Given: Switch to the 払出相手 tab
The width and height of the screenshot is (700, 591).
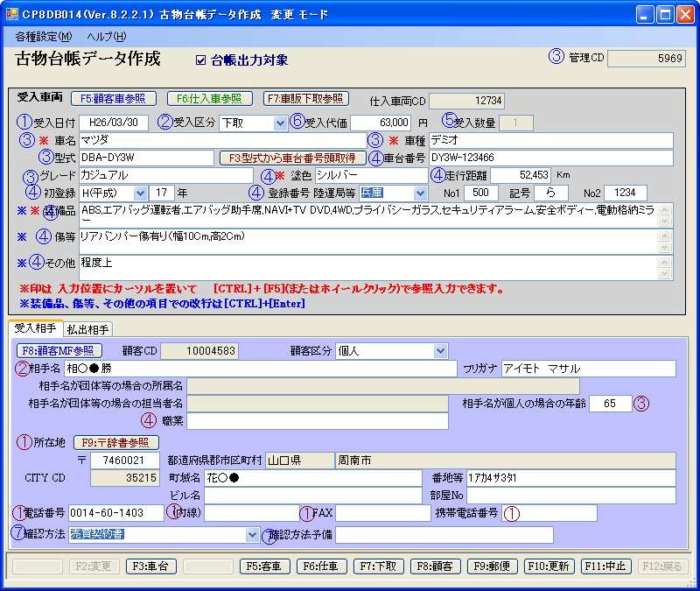Looking at the screenshot, I should (x=87, y=329).
